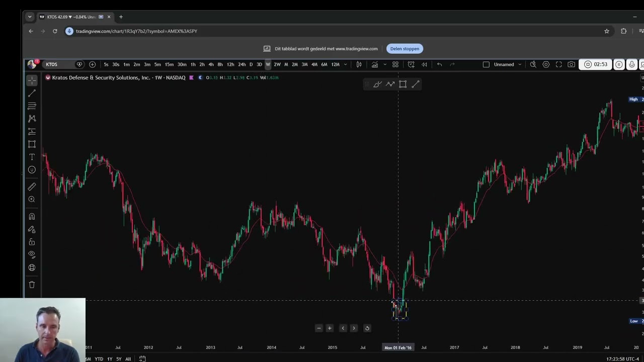Click the Delen stoppen button
Image resolution: width=644 pixels, height=362 pixels.
[405, 49]
